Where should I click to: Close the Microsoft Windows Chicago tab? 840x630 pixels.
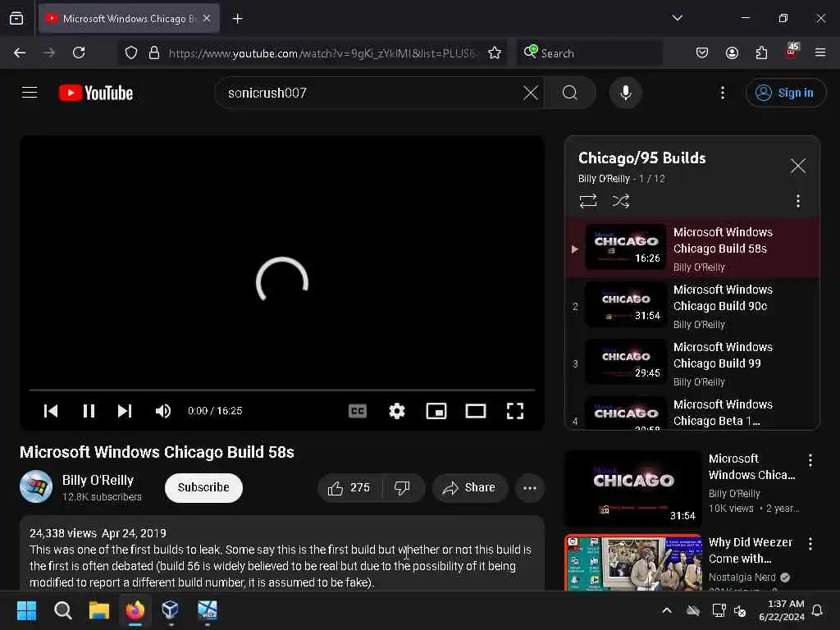coord(207,18)
